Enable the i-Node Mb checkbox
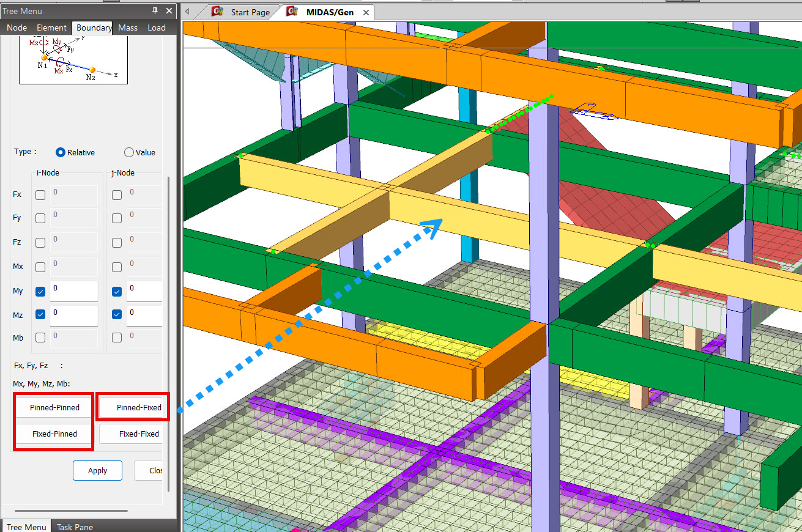The width and height of the screenshot is (802, 532). click(40, 338)
